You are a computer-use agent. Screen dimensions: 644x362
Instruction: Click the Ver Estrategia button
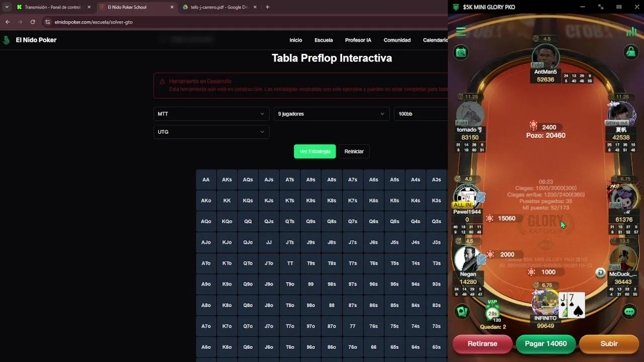(x=315, y=151)
